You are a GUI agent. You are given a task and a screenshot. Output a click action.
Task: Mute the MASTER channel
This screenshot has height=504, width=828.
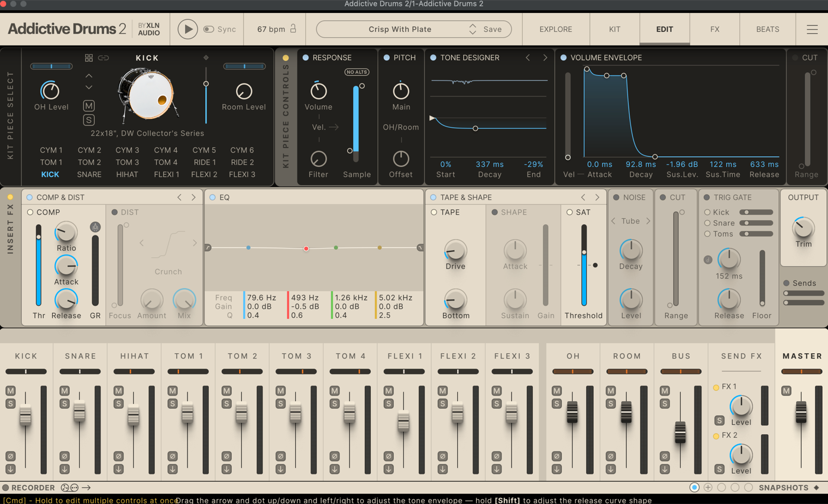click(x=787, y=390)
